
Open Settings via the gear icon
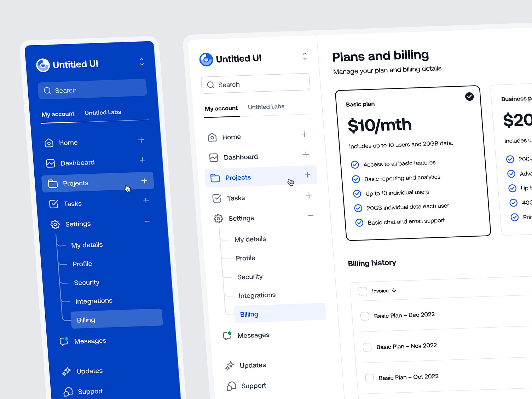coord(218,218)
